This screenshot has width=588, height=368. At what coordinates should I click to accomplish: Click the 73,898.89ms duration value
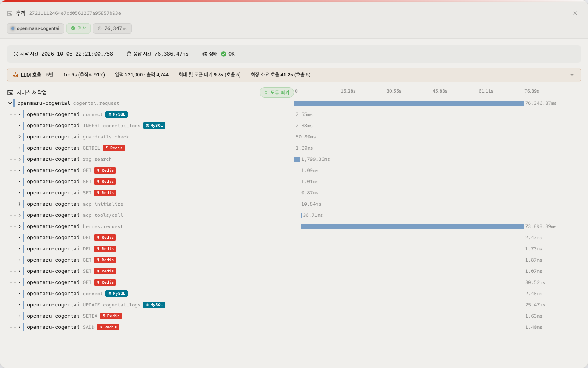click(541, 226)
